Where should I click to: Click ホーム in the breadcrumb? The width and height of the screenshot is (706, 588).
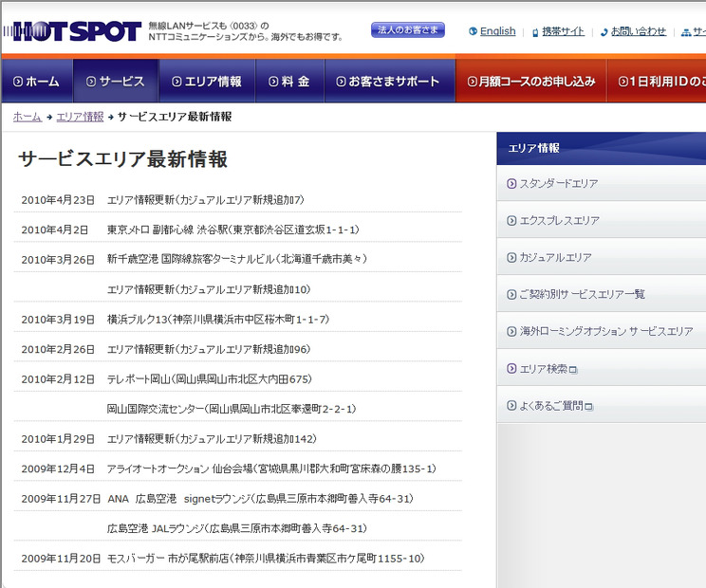click(27, 117)
